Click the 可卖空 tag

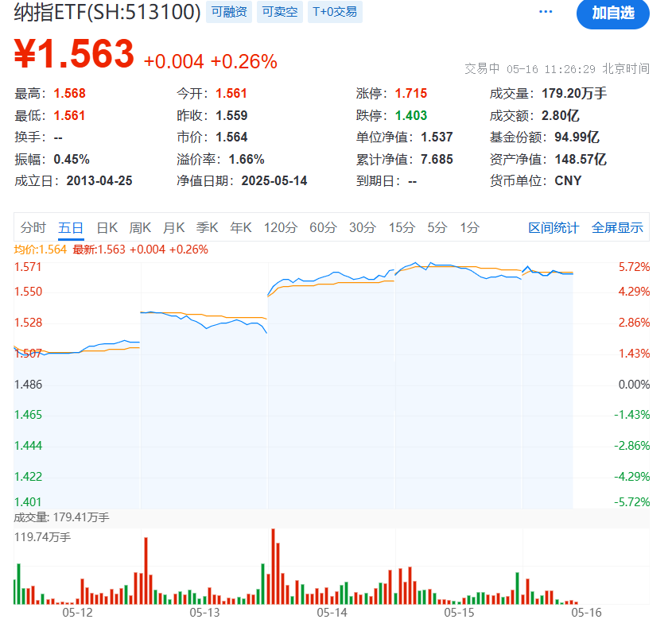[280, 12]
